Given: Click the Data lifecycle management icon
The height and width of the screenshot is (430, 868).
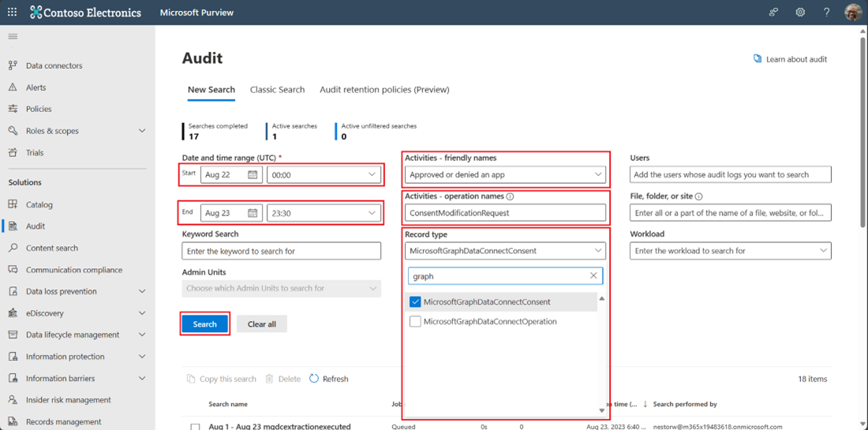Looking at the screenshot, I should 13,335.
